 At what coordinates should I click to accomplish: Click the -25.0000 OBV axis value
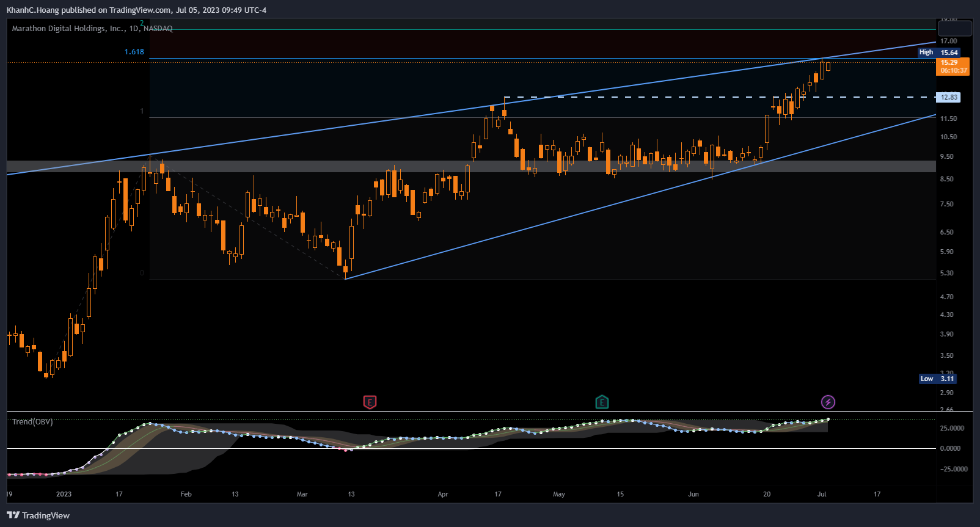click(954, 469)
